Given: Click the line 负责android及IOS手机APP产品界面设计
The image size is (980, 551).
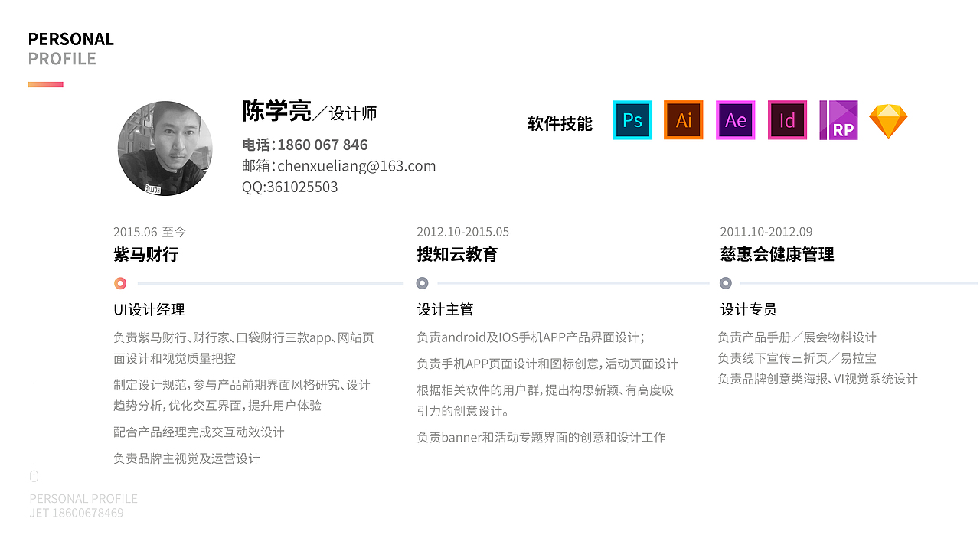Looking at the screenshot, I should [x=531, y=337].
